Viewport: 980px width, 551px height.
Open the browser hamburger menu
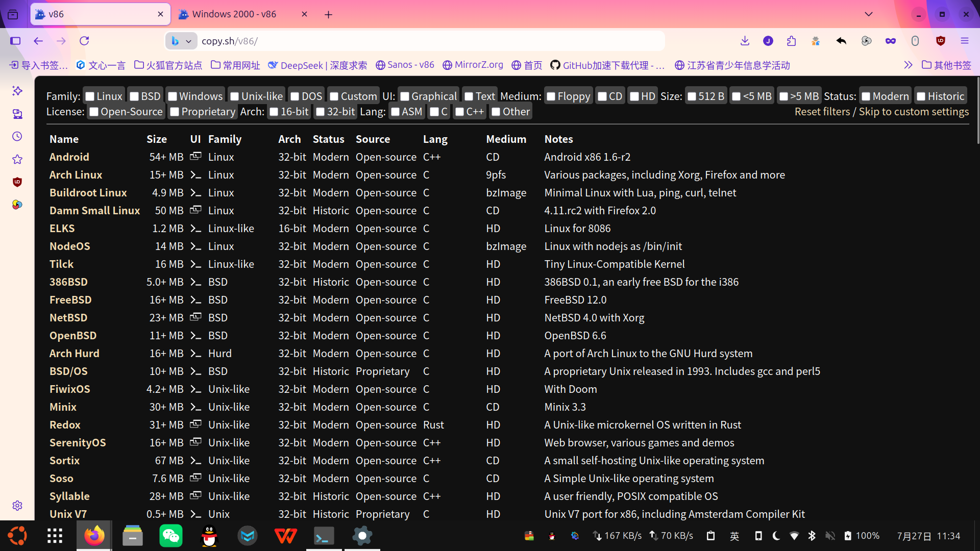[965, 41]
